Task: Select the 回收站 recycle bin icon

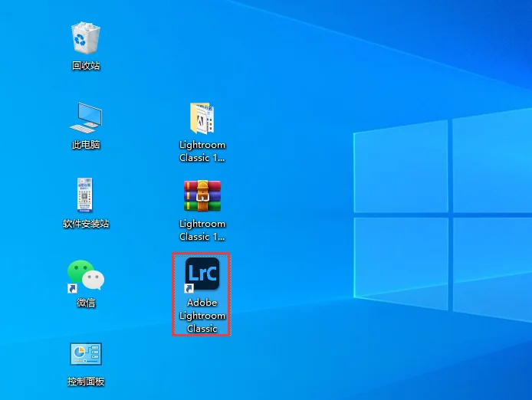Action: [x=86, y=38]
